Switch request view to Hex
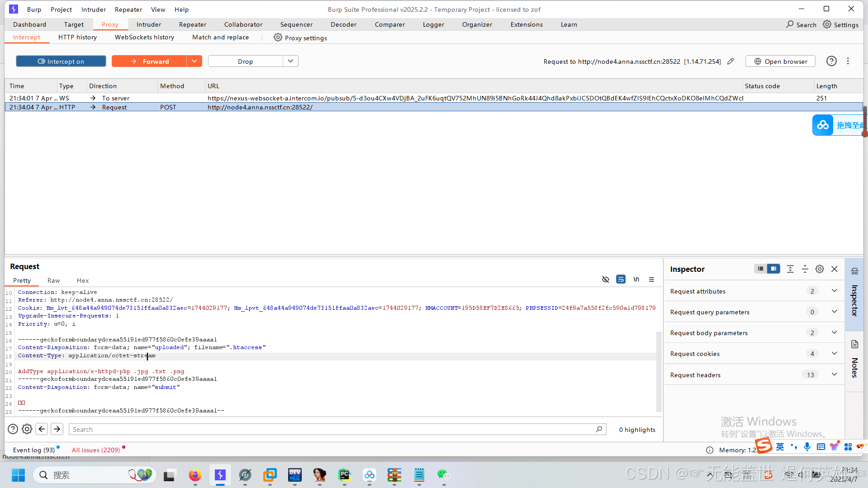This screenshot has width=868, height=488. (x=83, y=280)
